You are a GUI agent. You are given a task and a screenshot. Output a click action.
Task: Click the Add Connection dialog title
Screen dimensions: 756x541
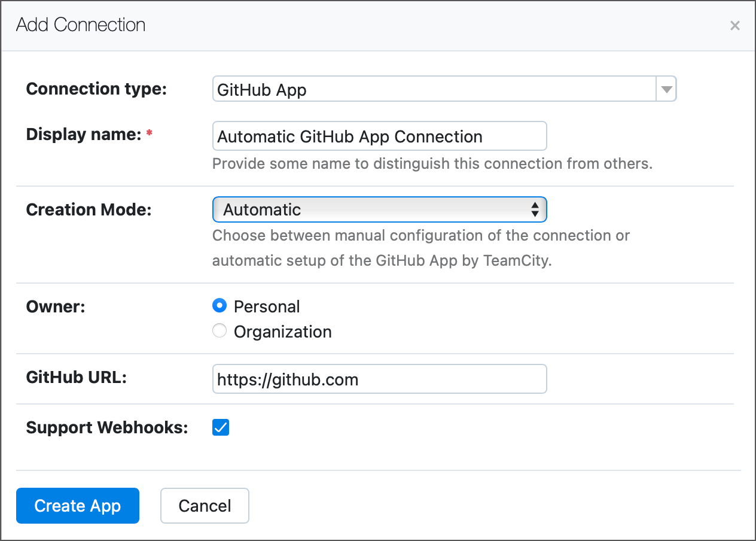click(80, 25)
